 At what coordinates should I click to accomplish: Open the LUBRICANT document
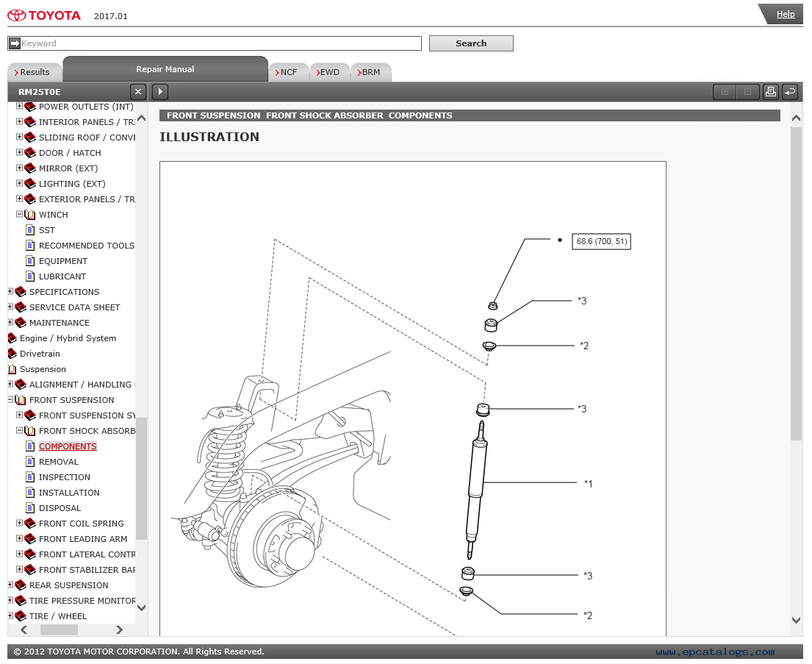pyautogui.click(x=62, y=276)
